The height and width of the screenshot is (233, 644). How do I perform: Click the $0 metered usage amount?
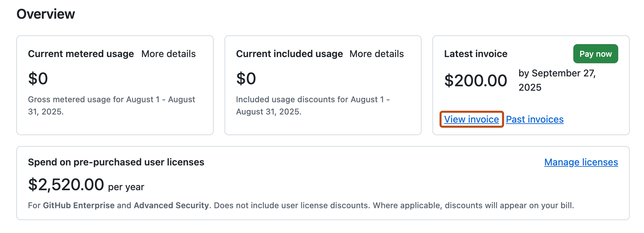click(x=37, y=78)
